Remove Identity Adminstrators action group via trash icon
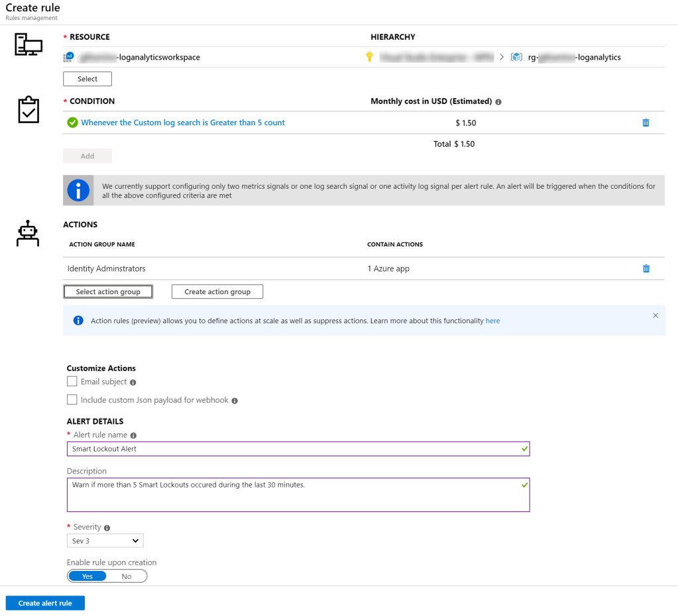 click(x=646, y=268)
